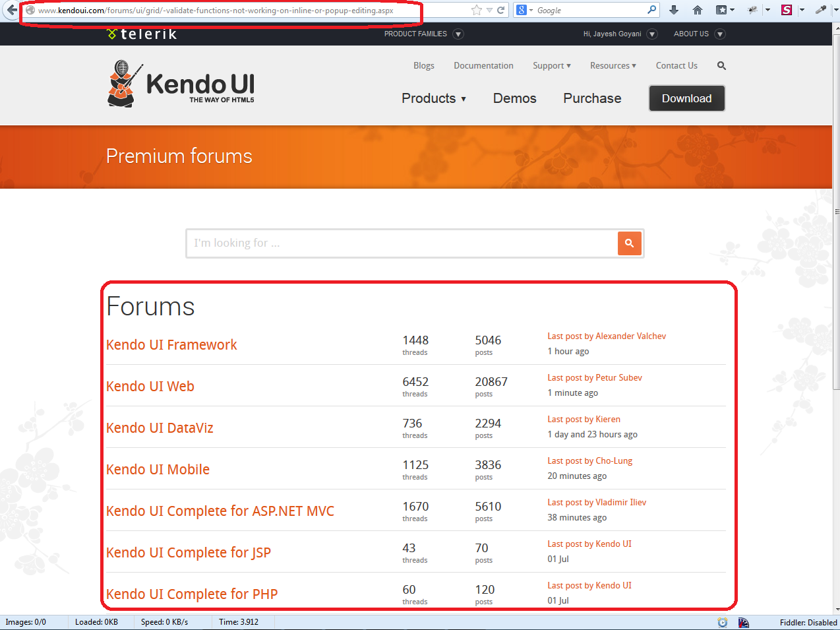
Task: Open last post by Kendo UI in JSP row
Action: 589,544
